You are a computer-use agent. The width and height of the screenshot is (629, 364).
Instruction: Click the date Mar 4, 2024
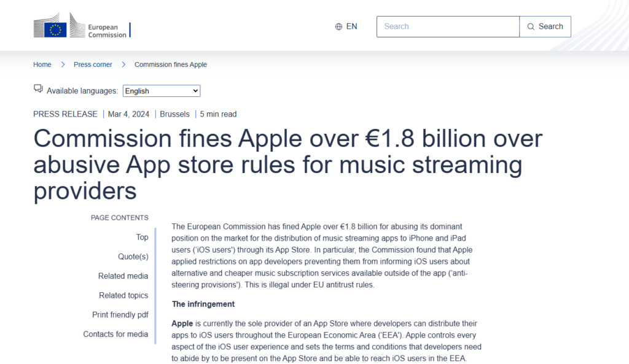[x=128, y=114]
